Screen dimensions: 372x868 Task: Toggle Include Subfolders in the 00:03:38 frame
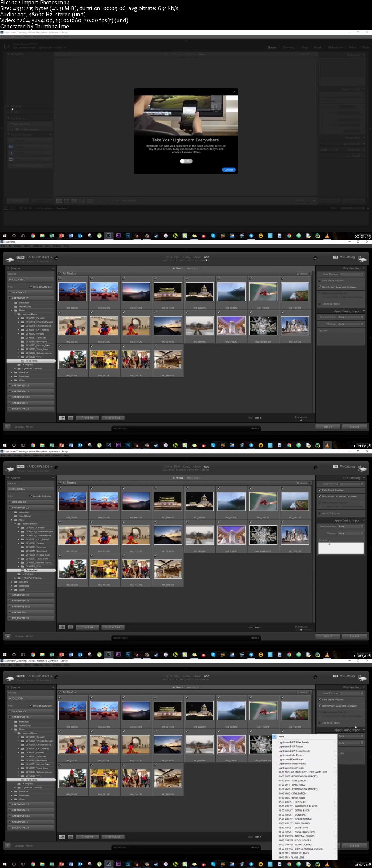[x=31, y=287]
